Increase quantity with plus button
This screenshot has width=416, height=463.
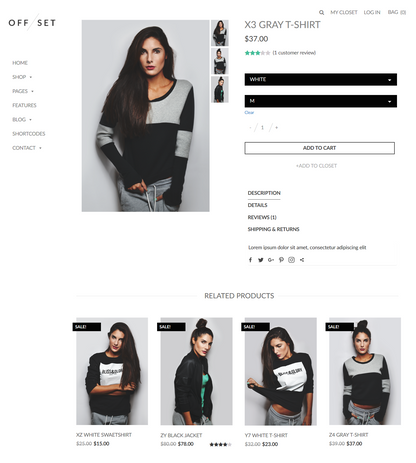pyautogui.click(x=276, y=127)
